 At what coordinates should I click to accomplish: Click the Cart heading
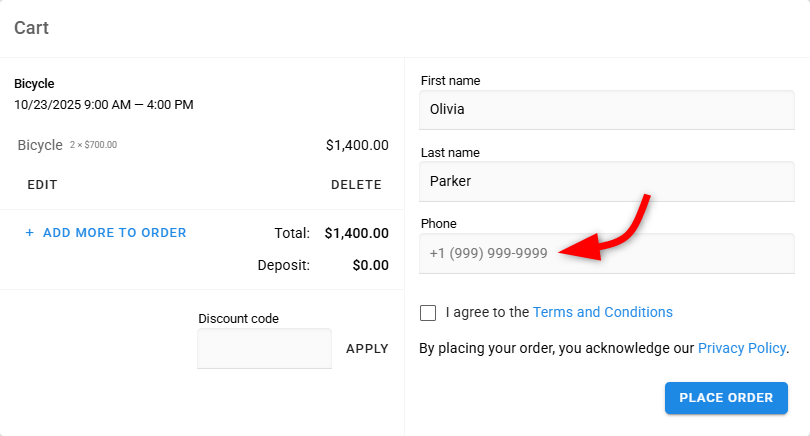tap(32, 28)
